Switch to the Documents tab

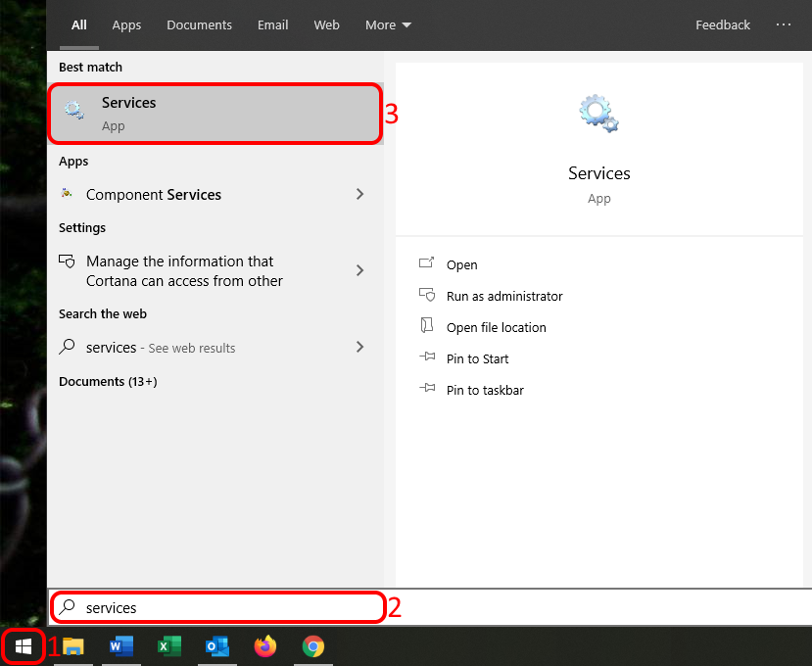[x=199, y=24]
